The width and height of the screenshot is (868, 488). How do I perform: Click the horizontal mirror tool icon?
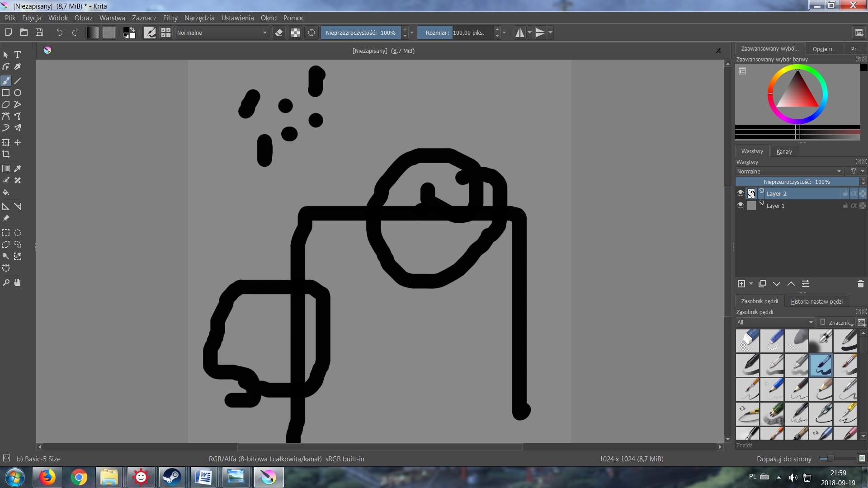point(520,33)
